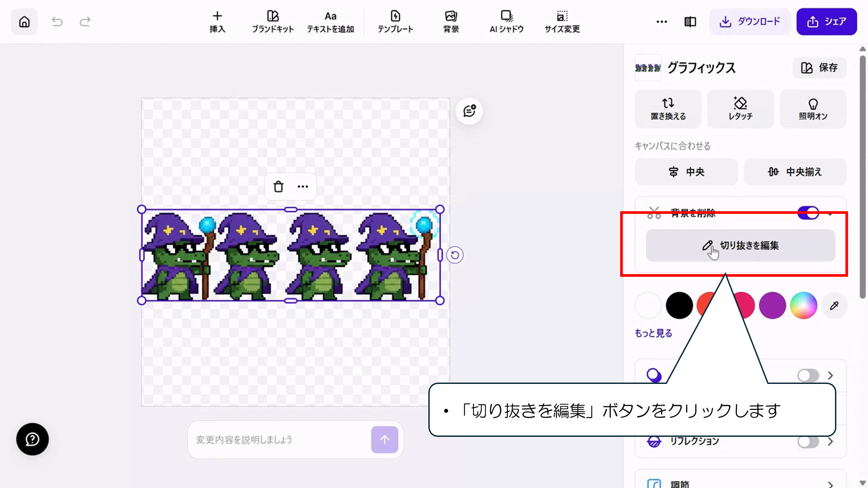
Task: Click the undo arrow icon
Action: [x=57, y=22]
